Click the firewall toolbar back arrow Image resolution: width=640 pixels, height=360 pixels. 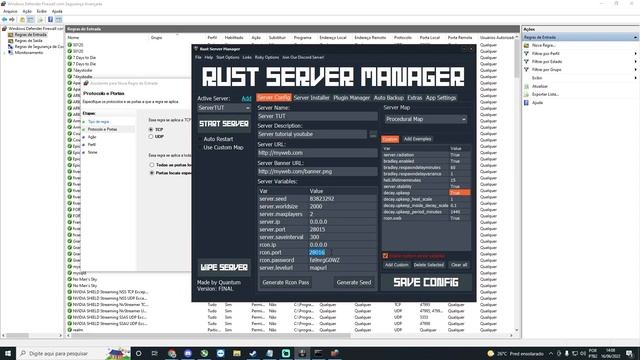4,20
